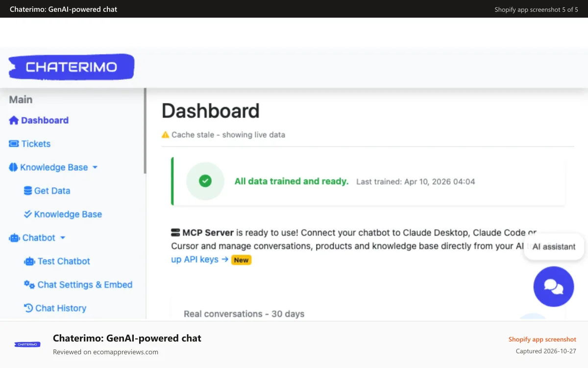This screenshot has height=368, width=588.
Task: Click 'Real conversations - 30 days' label
Action: [x=244, y=314]
